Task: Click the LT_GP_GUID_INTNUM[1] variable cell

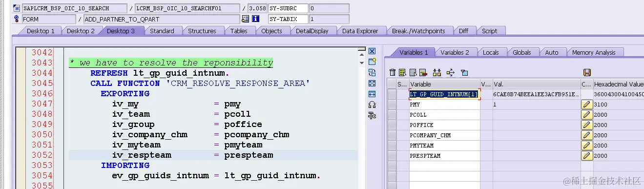Action: click(x=444, y=94)
